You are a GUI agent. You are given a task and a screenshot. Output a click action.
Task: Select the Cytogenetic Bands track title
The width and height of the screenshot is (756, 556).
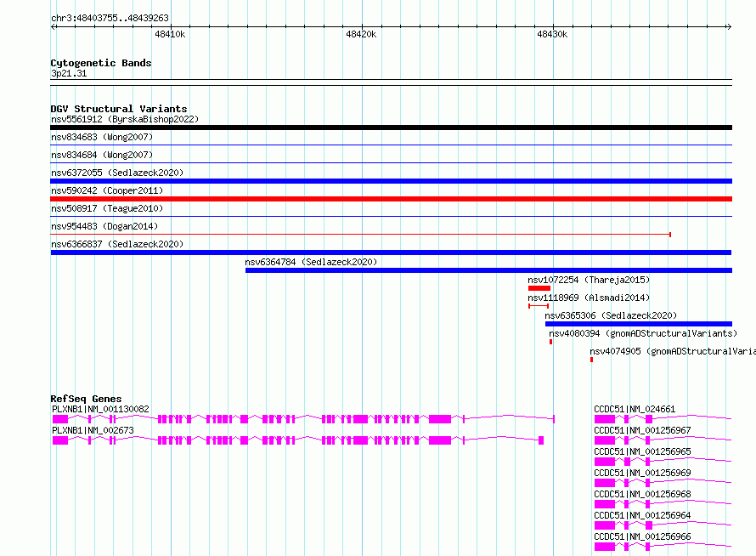click(101, 63)
